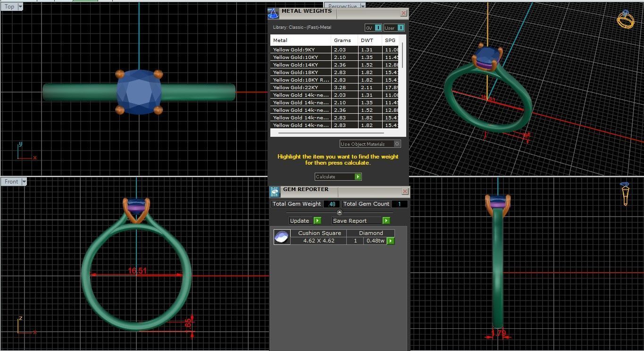Close the Metal Weights panel
The height and width of the screenshot is (351, 644).
[403, 13]
